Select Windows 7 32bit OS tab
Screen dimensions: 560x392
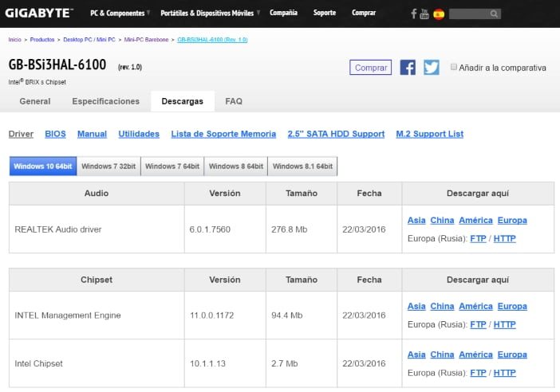[108, 167]
